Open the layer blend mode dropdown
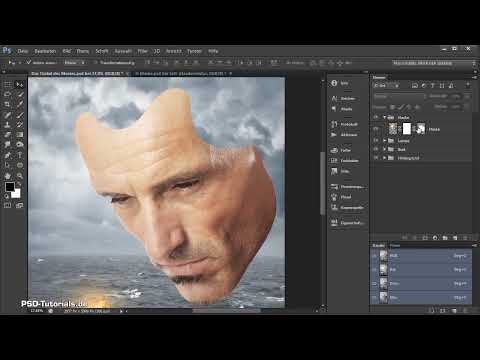 click(399, 97)
